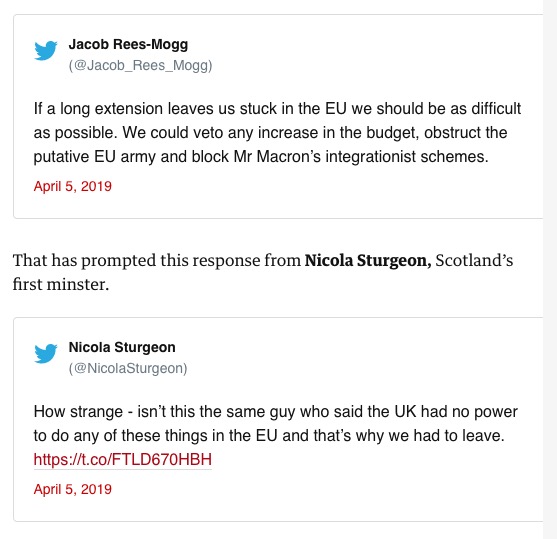The width and height of the screenshot is (557, 539).
Task: Click April 5, 2019 date under Rees-Mogg tweet
Action: (x=73, y=186)
